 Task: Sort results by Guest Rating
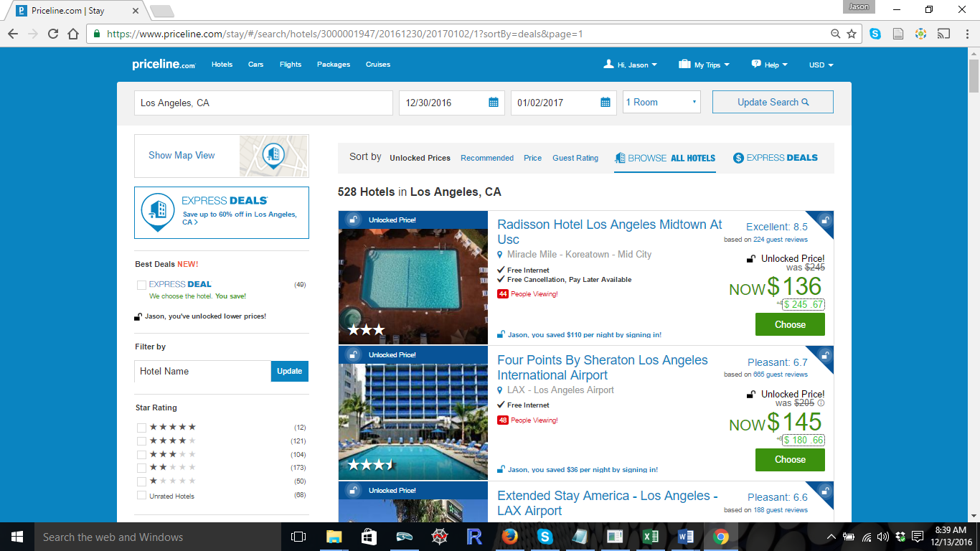[575, 158]
